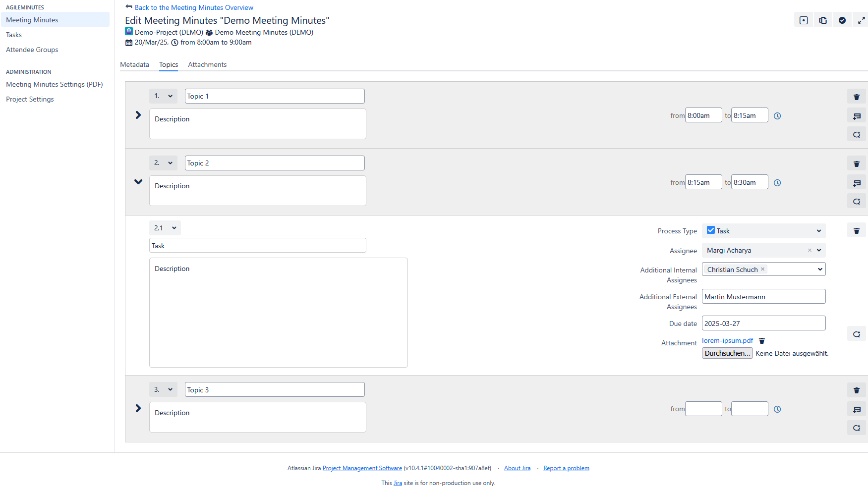868x486 pixels.
Task: Click the subtopic Task title field
Action: tap(258, 246)
